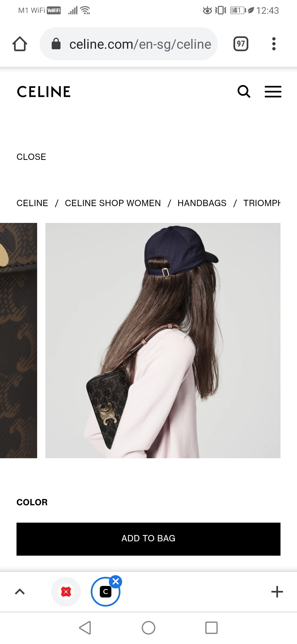
Task: Open the Celine search magnifier
Action: point(244,92)
